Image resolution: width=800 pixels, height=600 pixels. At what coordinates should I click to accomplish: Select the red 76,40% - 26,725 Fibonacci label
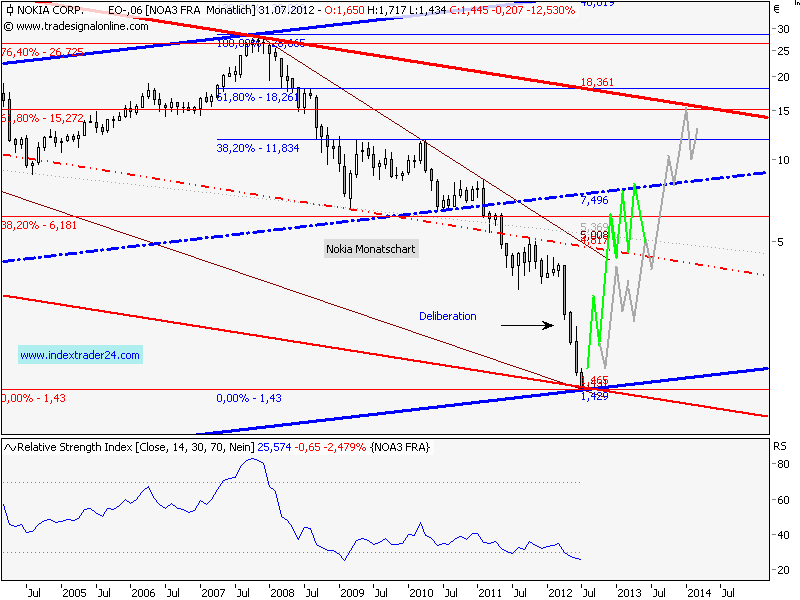point(43,52)
